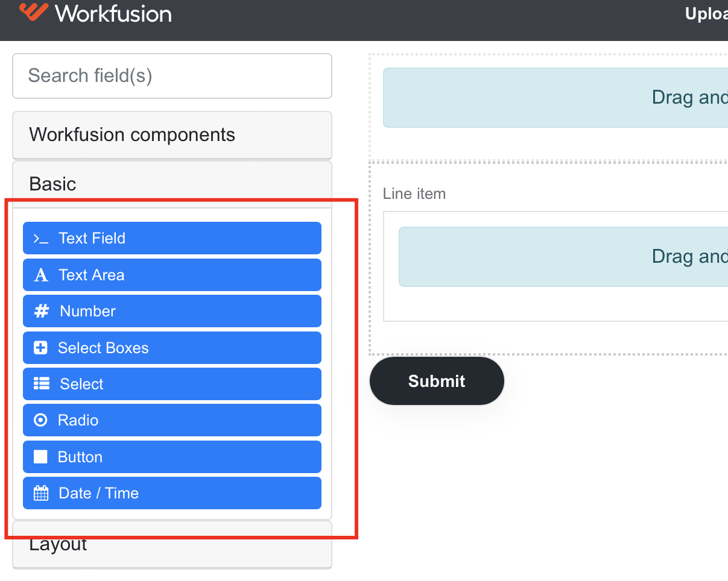Choose the Select Boxes component label
The width and height of the screenshot is (728, 581).
[x=103, y=348]
